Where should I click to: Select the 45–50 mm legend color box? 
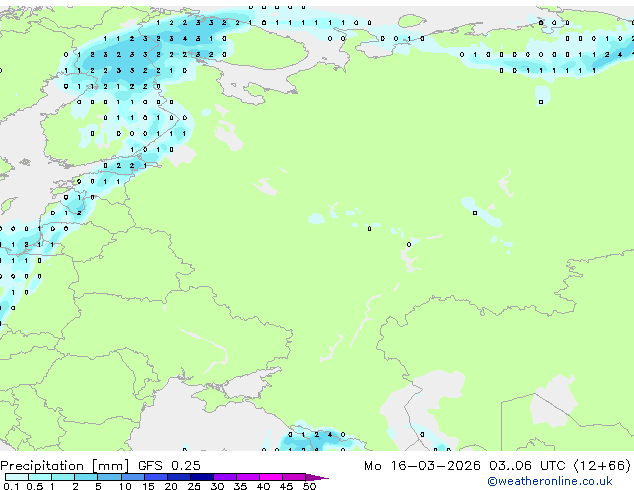[294, 477]
